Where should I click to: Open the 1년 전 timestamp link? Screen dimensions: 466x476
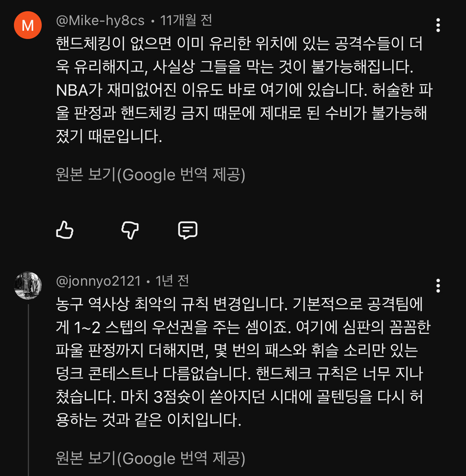(x=172, y=281)
